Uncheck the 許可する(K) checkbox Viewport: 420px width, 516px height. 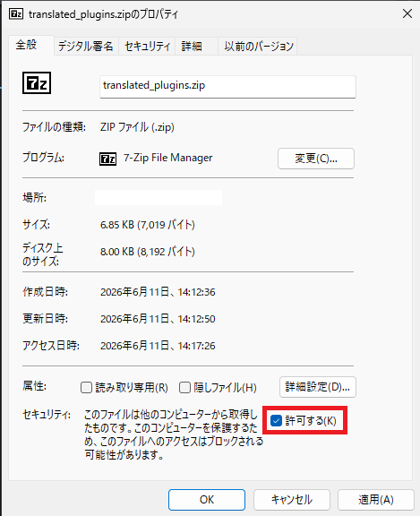tap(276, 420)
